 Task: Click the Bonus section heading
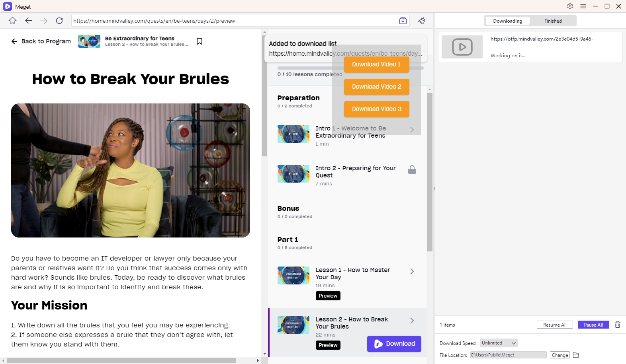coord(288,208)
